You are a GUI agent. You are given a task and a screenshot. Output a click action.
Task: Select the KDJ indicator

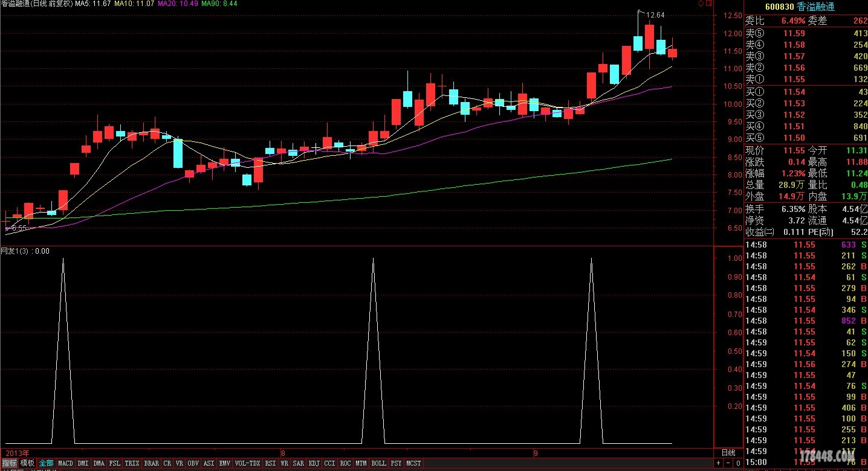tap(314, 463)
